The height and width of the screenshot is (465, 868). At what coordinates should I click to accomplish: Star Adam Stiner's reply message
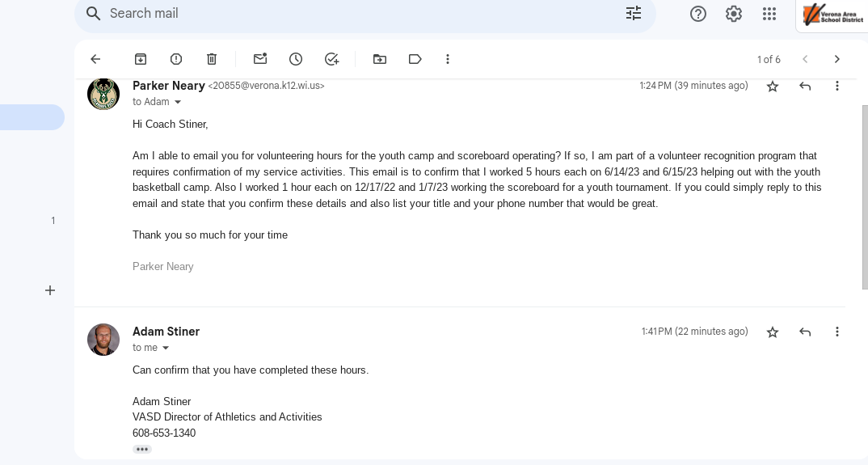773,332
